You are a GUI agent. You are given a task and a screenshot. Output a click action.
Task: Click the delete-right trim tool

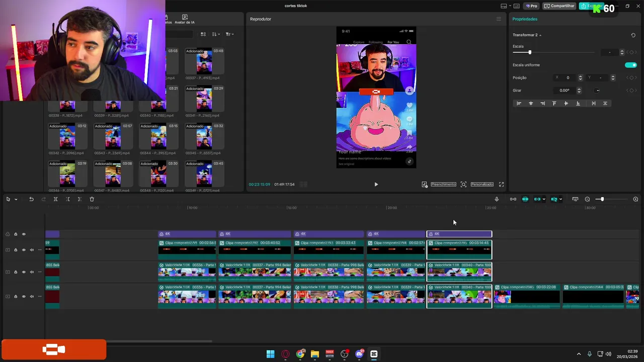pyautogui.click(x=79, y=199)
